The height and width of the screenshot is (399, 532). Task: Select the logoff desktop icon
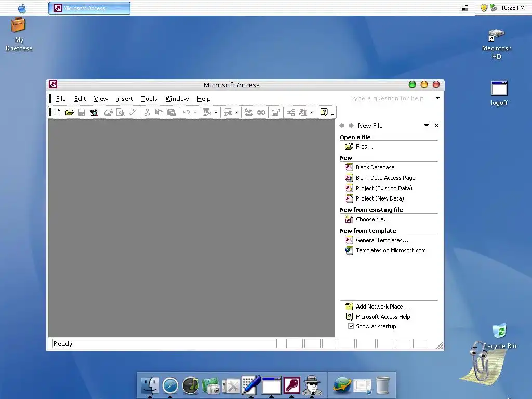[x=499, y=94]
